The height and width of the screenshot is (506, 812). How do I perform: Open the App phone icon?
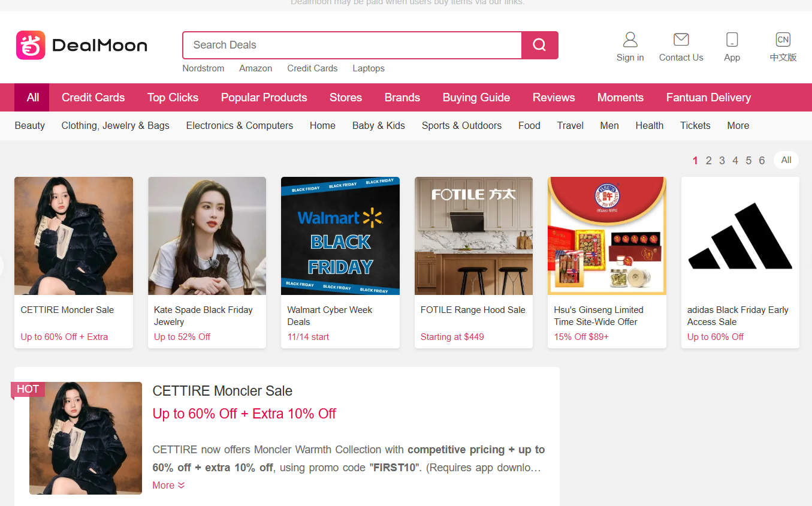[732, 40]
